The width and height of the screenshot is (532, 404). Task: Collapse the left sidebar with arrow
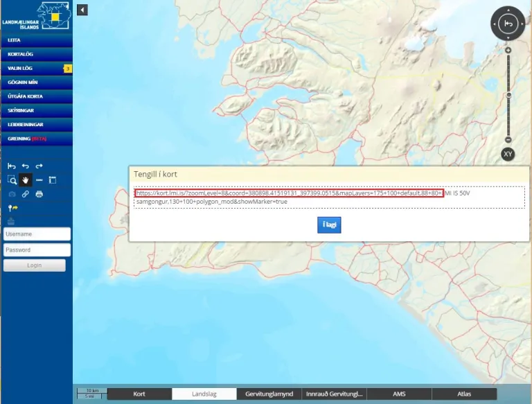(82, 10)
